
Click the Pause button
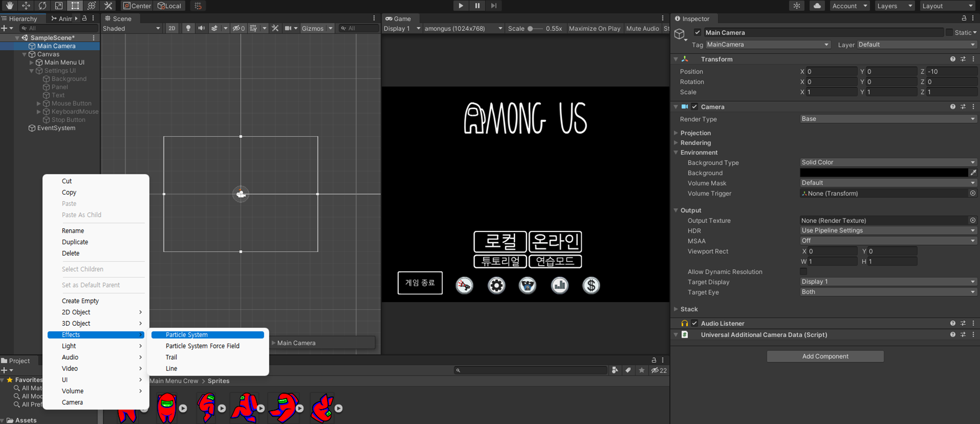(477, 6)
